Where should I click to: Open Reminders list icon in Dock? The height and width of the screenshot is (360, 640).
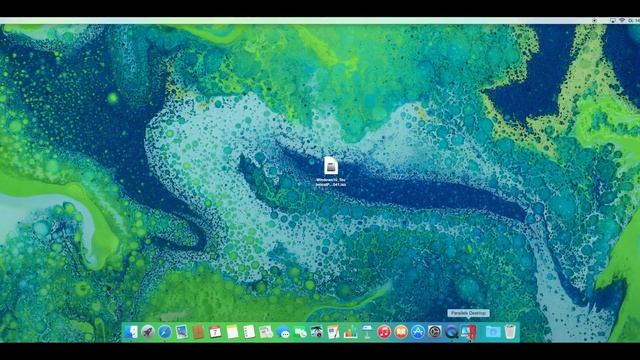249,332
